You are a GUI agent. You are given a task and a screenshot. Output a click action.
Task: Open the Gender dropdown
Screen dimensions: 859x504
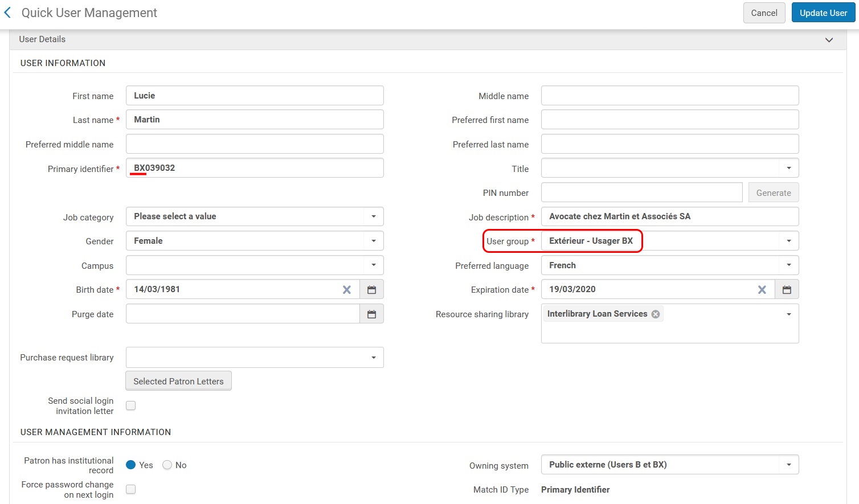tap(255, 241)
